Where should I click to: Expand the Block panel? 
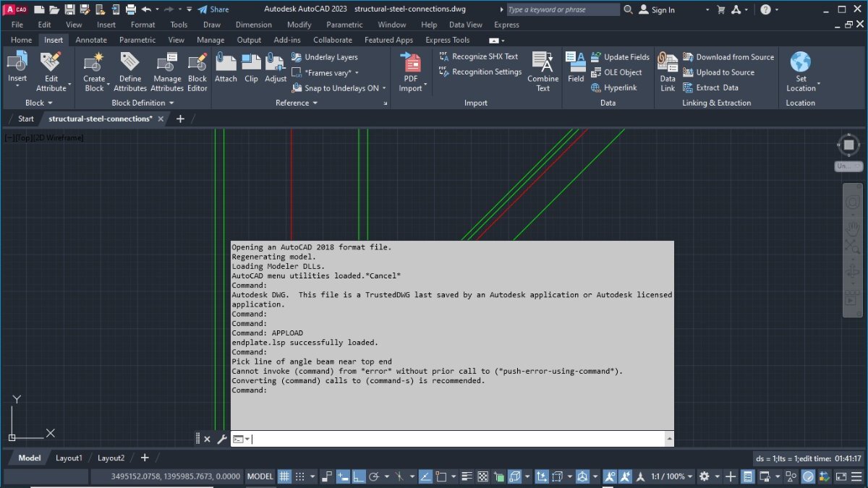[x=39, y=103]
